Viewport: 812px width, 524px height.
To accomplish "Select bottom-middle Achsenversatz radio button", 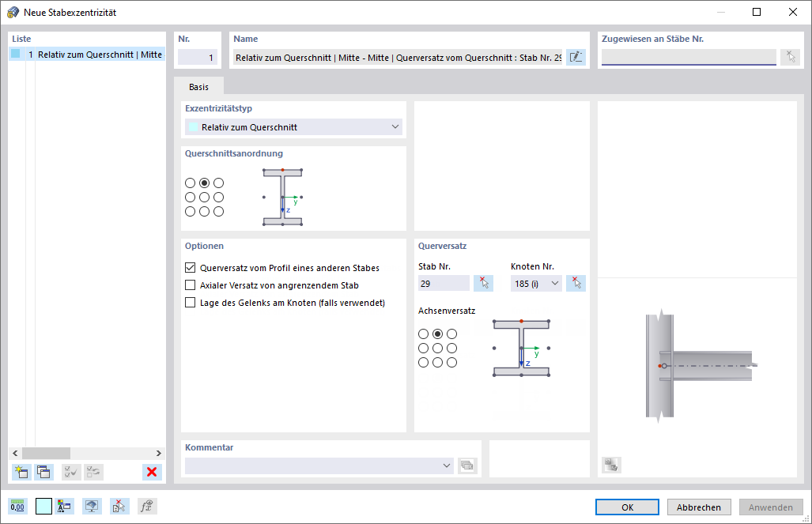I will 437,363.
